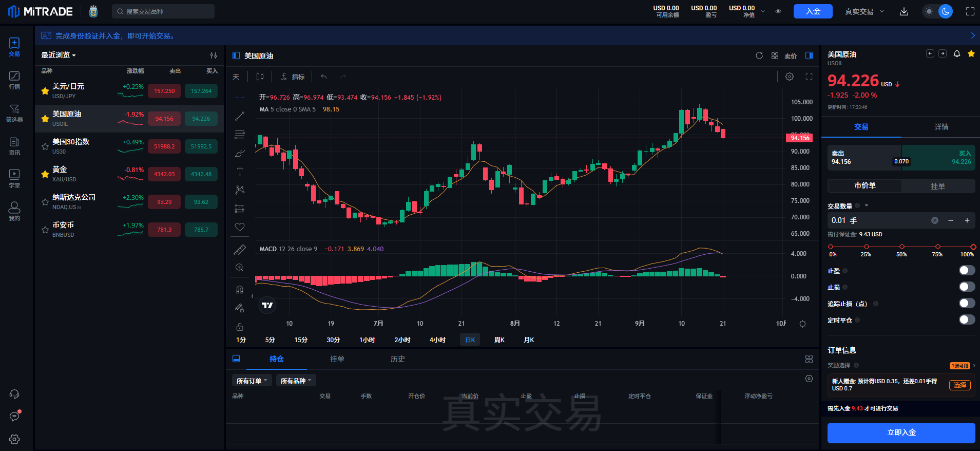
Task: Open Real Trading account dropdown
Action: click(864, 11)
